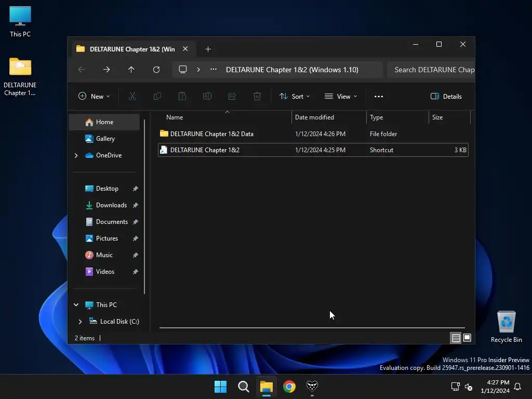The image size is (532, 399).
Task: Select Home in navigation pane
Action: 104,122
